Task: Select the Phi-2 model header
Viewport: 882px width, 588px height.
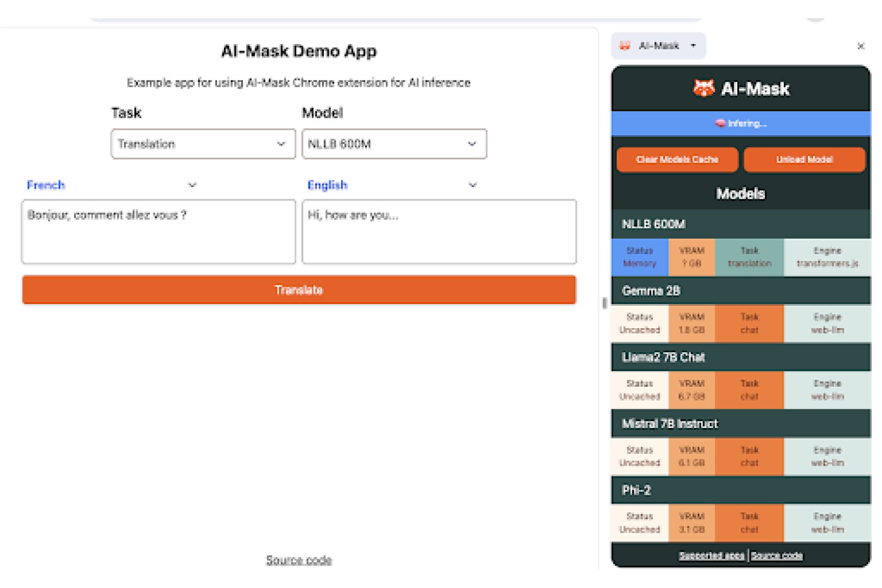Action: pyautogui.click(x=741, y=490)
